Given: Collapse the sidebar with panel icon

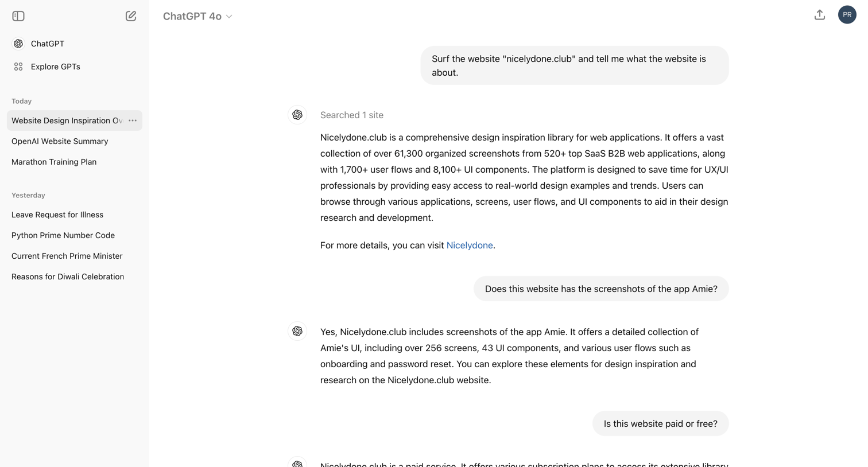Looking at the screenshot, I should coord(18,16).
